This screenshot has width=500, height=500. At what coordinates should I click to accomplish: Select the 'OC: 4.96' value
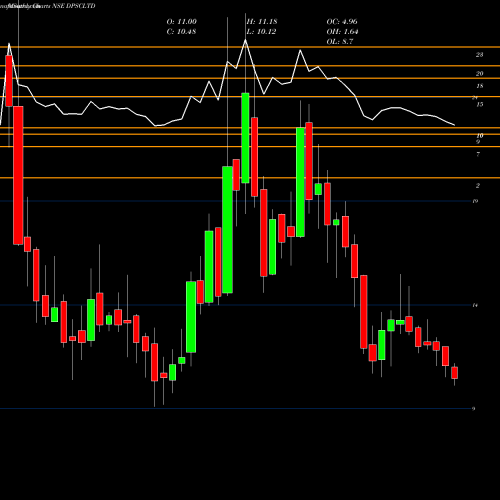(x=342, y=22)
